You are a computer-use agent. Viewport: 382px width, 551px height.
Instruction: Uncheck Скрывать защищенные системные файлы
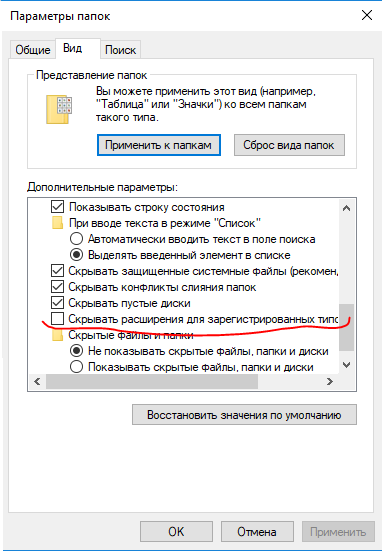pos(57,271)
